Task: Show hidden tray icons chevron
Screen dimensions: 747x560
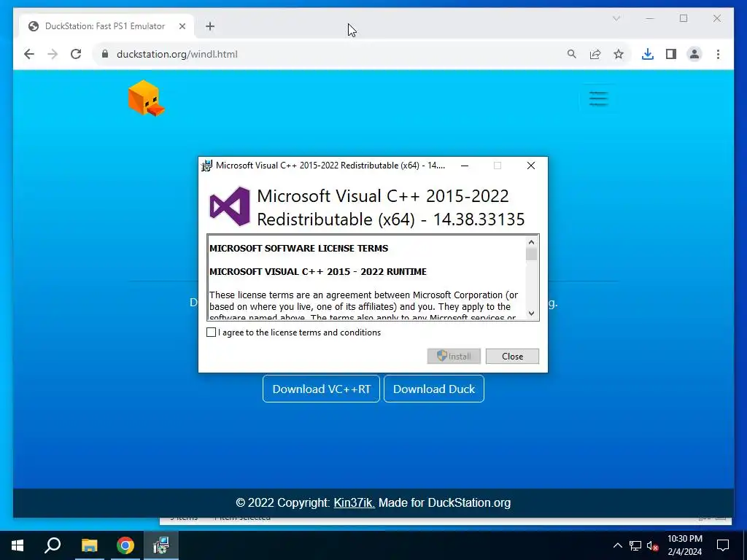Action: [x=617, y=545]
